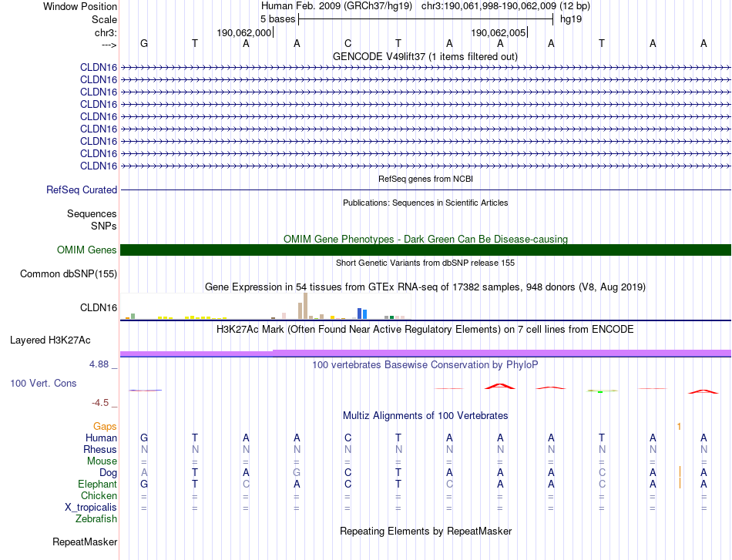Click the 190,062,000 ruler coordinate
Image resolution: width=732 pixels, height=560 pixels.
pos(243,32)
